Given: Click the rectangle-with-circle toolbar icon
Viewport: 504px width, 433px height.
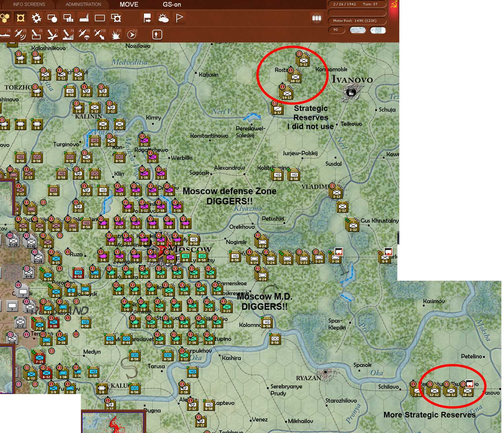Looking at the screenshot, I should click(x=52, y=18).
